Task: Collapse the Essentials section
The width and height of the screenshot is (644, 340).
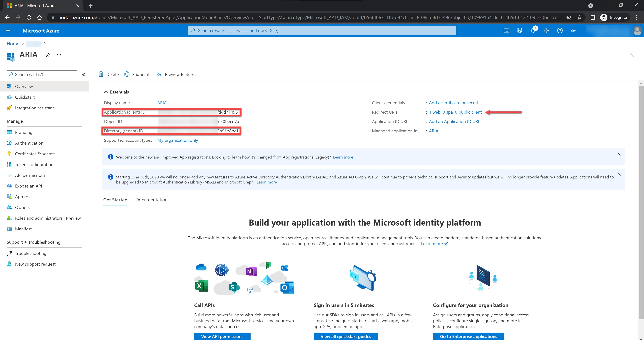Action: click(x=106, y=92)
